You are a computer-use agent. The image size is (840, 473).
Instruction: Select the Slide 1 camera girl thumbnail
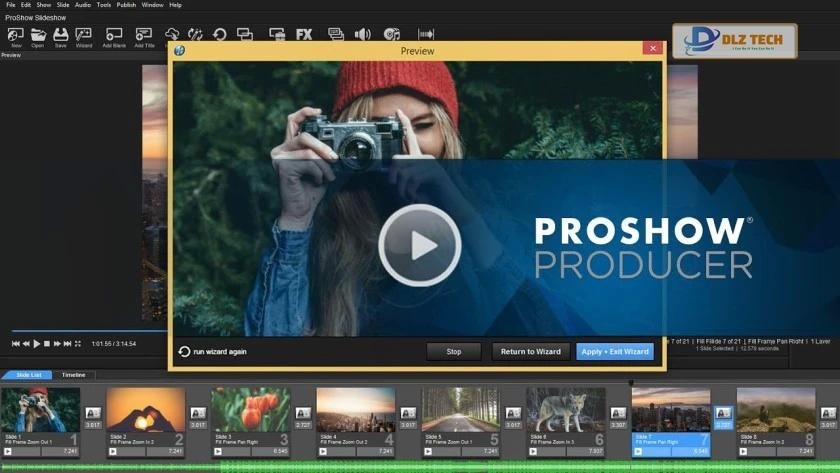tap(41, 410)
